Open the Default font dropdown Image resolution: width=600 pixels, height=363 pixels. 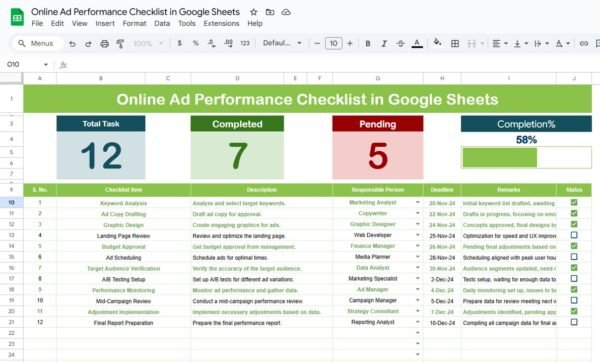[282, 43]
